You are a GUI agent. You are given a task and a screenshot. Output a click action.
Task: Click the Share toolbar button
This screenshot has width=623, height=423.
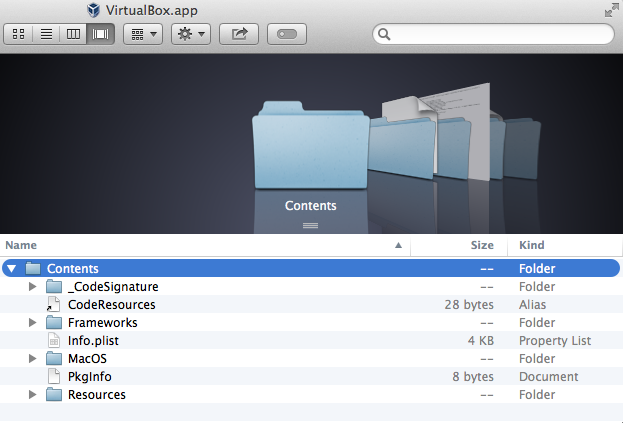click(239, 34)
